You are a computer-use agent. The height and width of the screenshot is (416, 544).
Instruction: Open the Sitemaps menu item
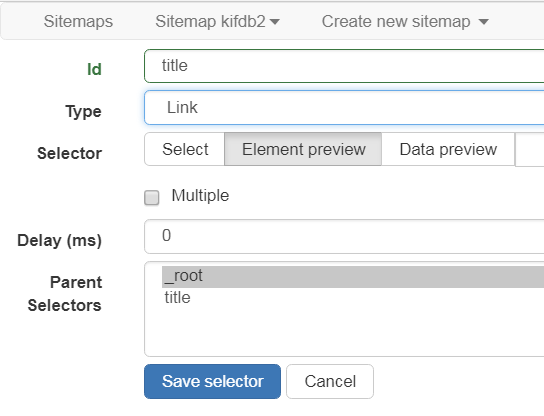tap(78, 22)
